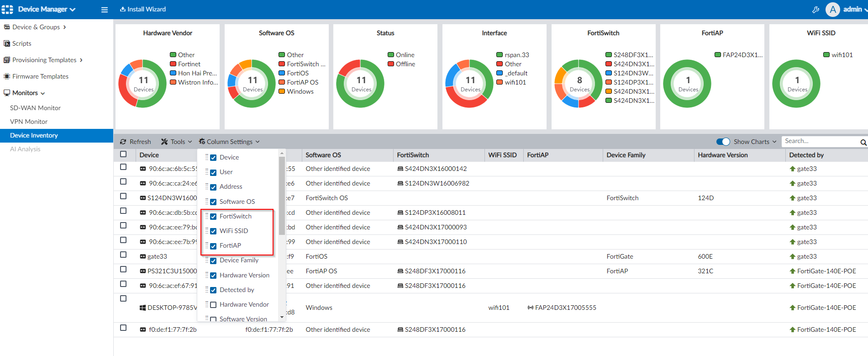Click the Refresh icon in table toolbar
The height and width of the screenshot is (356, 868).
click(123, 142)
